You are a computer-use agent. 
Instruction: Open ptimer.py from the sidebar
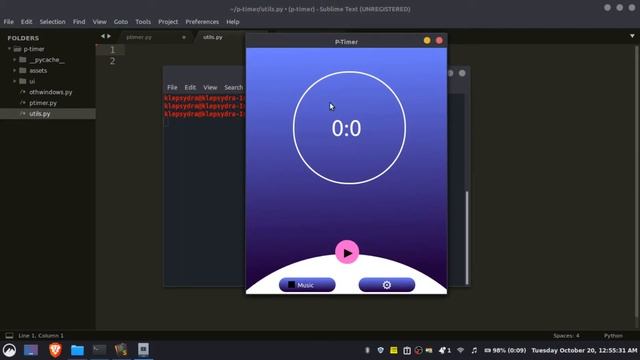tap(43, 103)
